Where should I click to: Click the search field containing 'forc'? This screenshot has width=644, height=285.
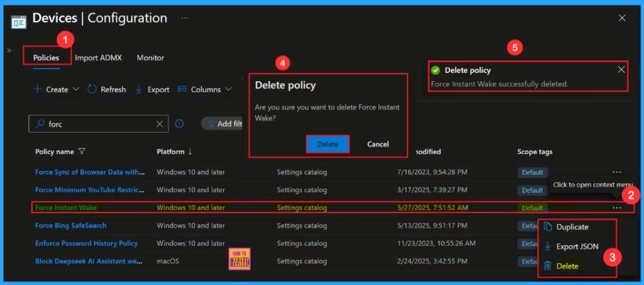coord(98,123)
